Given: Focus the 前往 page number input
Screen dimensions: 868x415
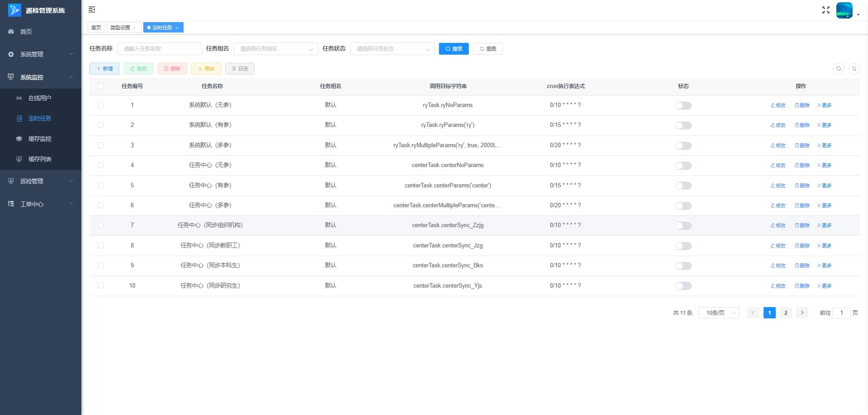Looking at the screenshot, I should [841, 313].
